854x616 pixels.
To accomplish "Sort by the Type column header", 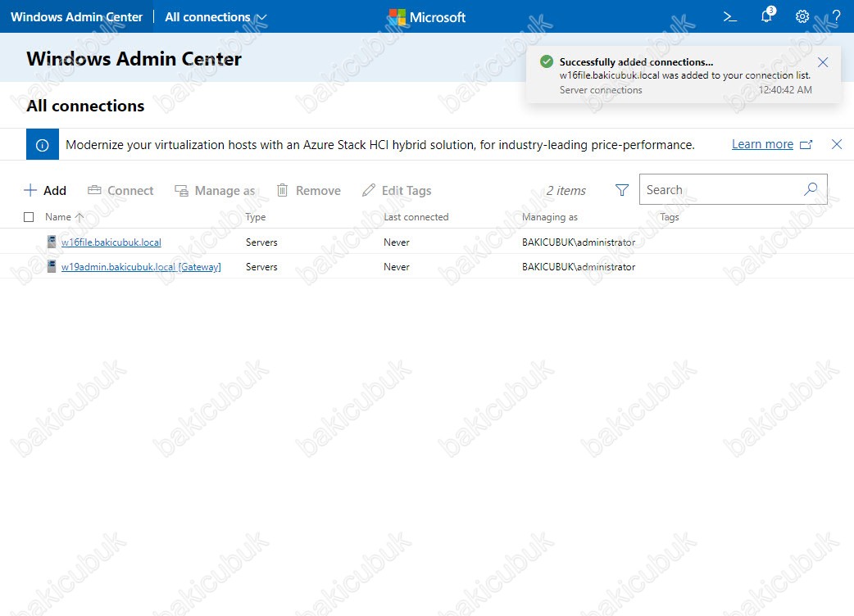I will [256, 217].
